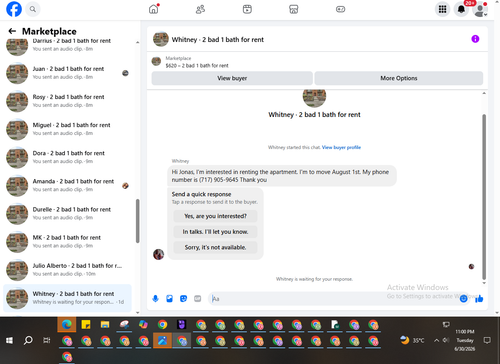This screenshot has height=364, width=500.
Task: Click the back arrow beside Marketplace
Action: point(12,31)
